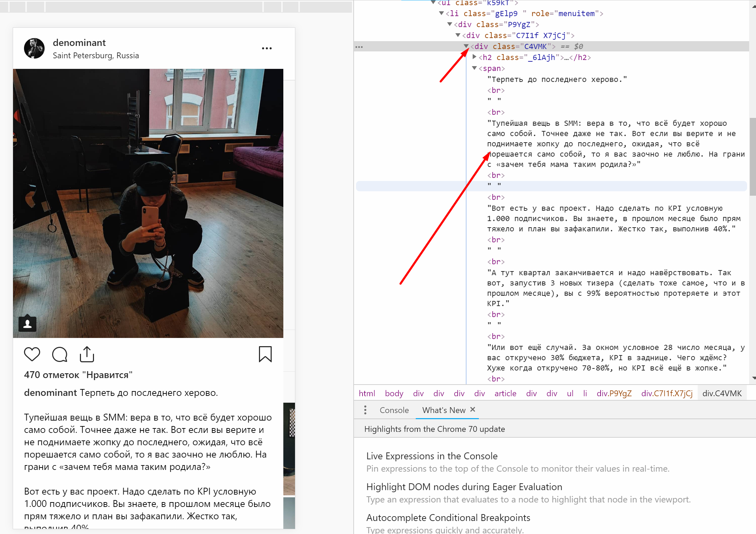Open DevTools drawer three-dot menu
Viewport: 756px width, 534px height.
[365, 410]
